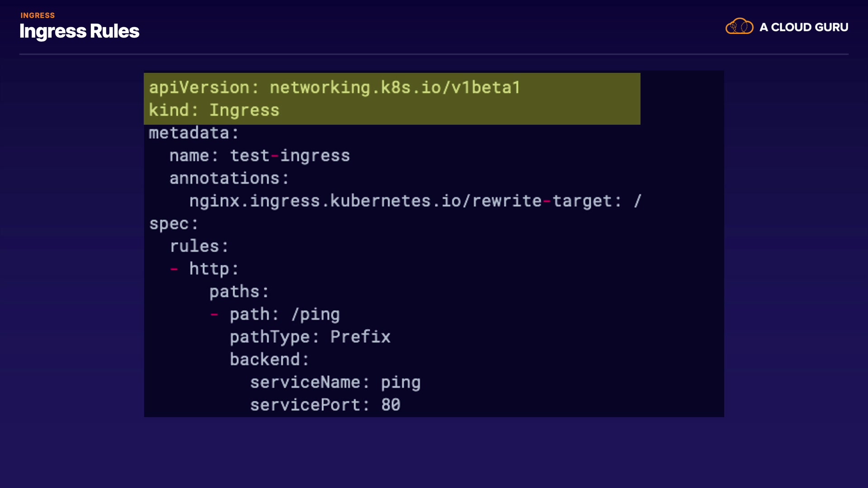
Task: Click the A CLOUD GURU brand text
Action: click(803, 28)
